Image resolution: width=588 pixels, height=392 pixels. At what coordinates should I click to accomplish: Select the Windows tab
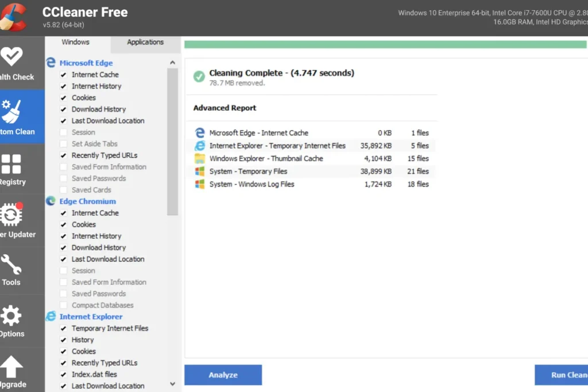tap(75, 42)
